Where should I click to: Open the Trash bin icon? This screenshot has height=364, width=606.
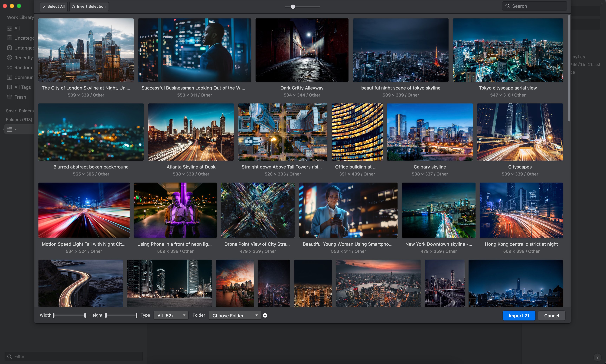point(9,97)
